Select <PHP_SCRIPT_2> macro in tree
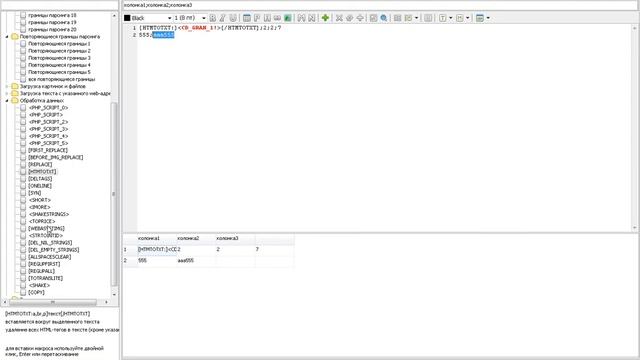This screenshot has height=360, width=640. point(49,122)
